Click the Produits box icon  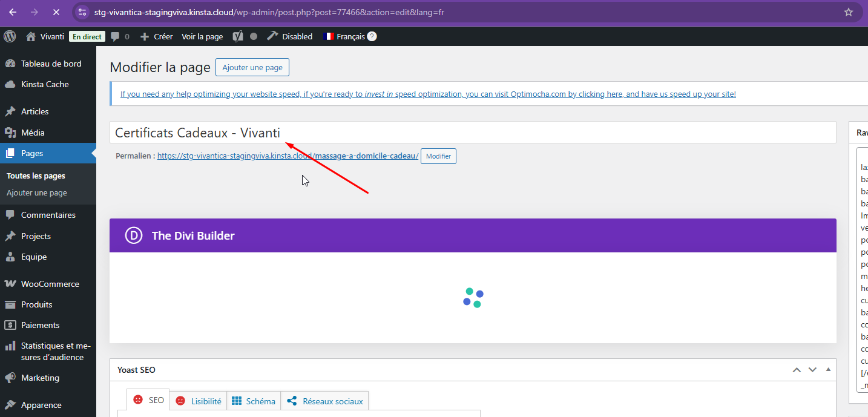tap(10, 304)
